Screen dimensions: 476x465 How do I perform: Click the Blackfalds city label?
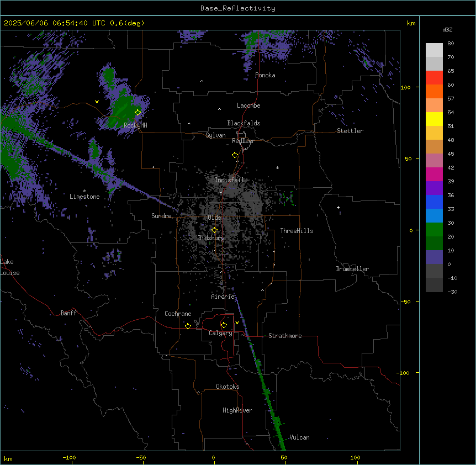(x=244, y=123)
